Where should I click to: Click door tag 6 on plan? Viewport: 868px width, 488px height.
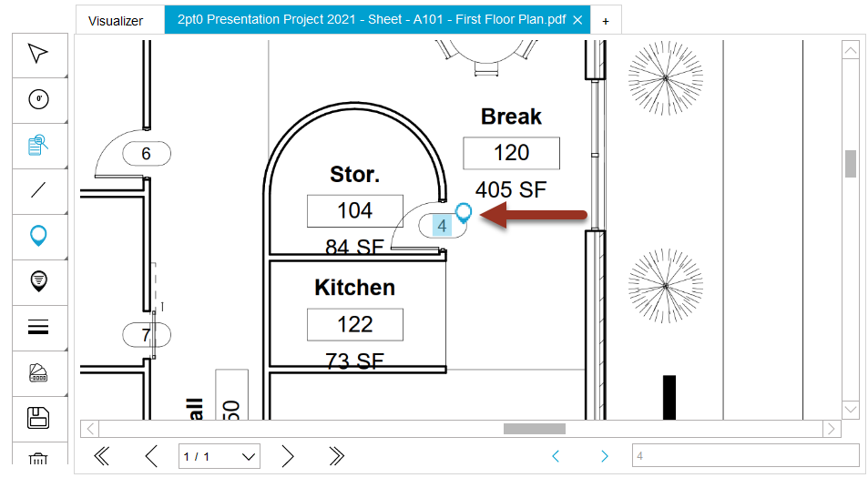[146, 153]
